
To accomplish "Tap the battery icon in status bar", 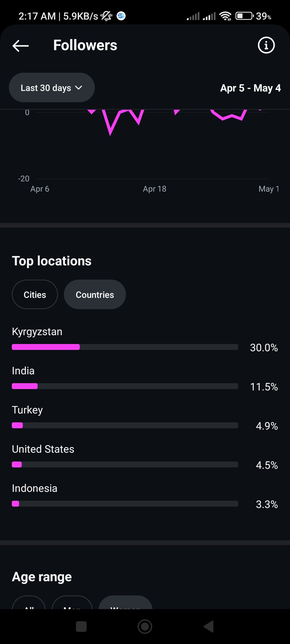I will click(x=244, y=16).
